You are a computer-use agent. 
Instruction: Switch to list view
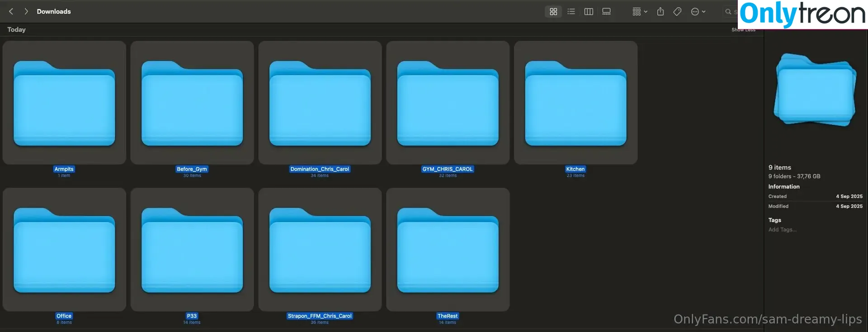click(571, 12)
